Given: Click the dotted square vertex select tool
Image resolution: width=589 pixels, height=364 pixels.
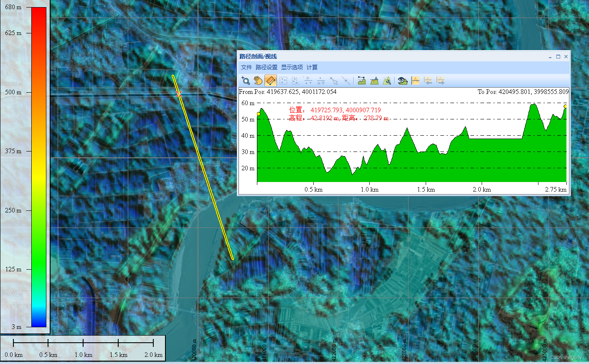Looking at the screenshot, I should [x=283, y=81].
